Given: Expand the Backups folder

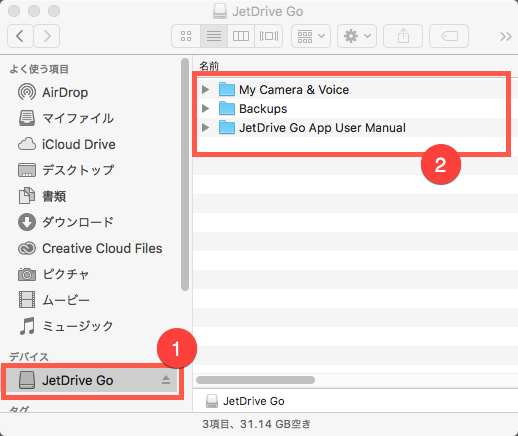Looking at the screenshot, I should pos(206,108).
